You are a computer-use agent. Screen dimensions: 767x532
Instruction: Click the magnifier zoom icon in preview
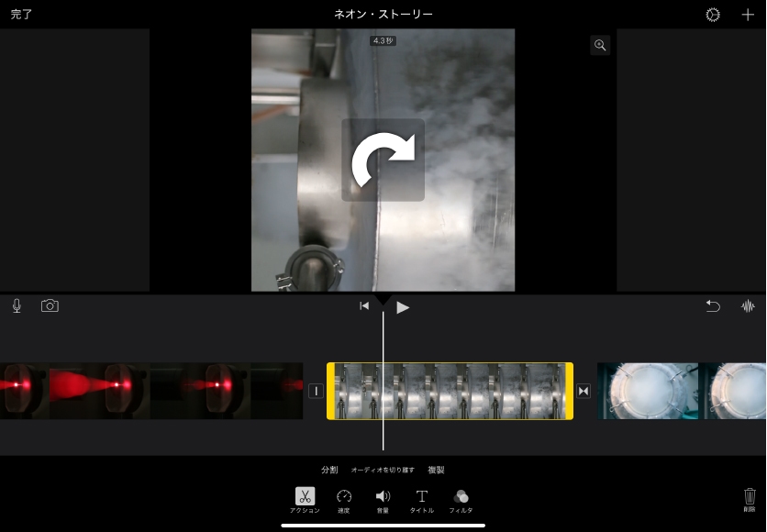click(600, 45)
